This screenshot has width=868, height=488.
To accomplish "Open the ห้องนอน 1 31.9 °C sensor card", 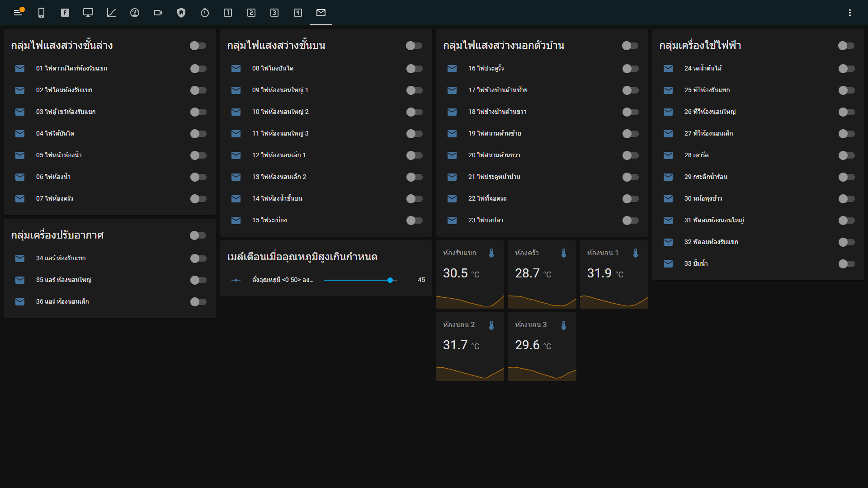I will click(614, 274).
